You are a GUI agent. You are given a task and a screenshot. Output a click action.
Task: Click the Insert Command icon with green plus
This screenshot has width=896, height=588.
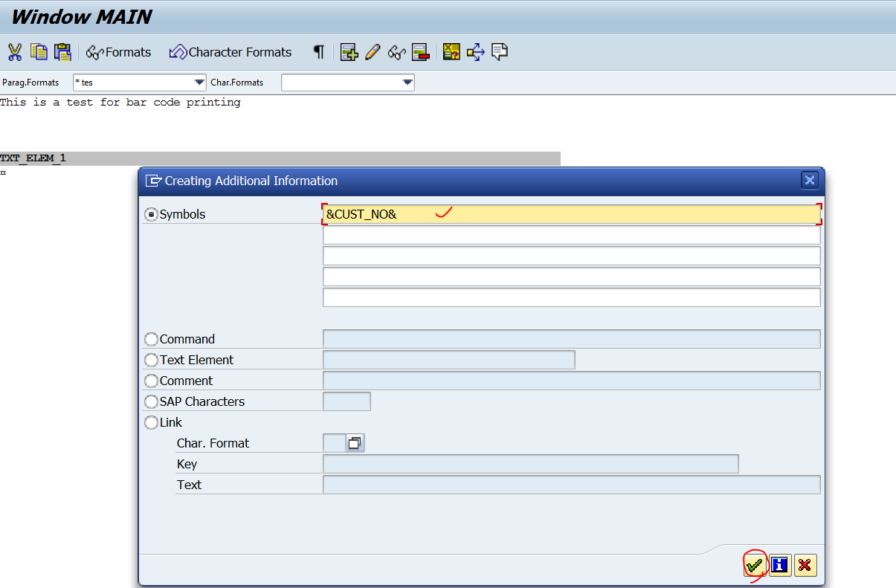point(349,52)
